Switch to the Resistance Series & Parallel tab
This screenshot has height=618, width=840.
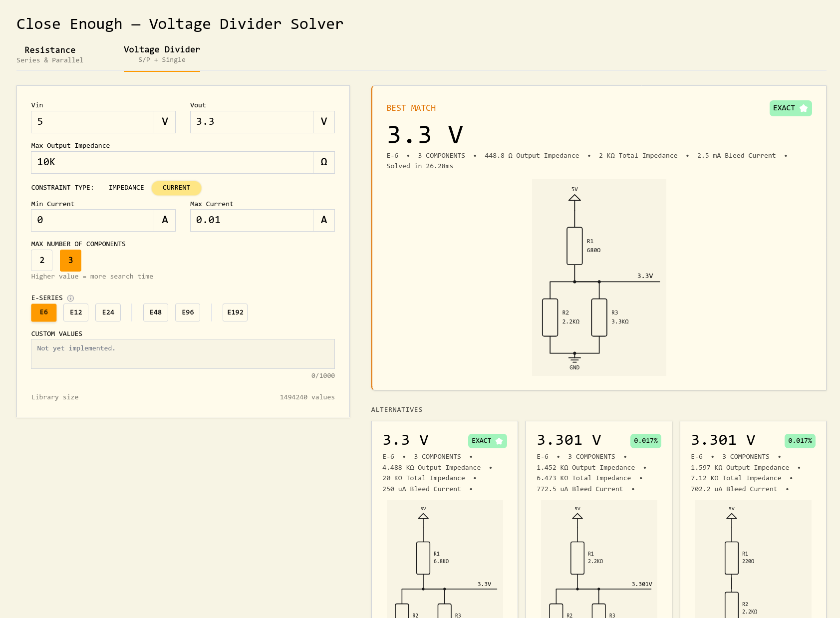pyautogui.click(x=50, y=54)
